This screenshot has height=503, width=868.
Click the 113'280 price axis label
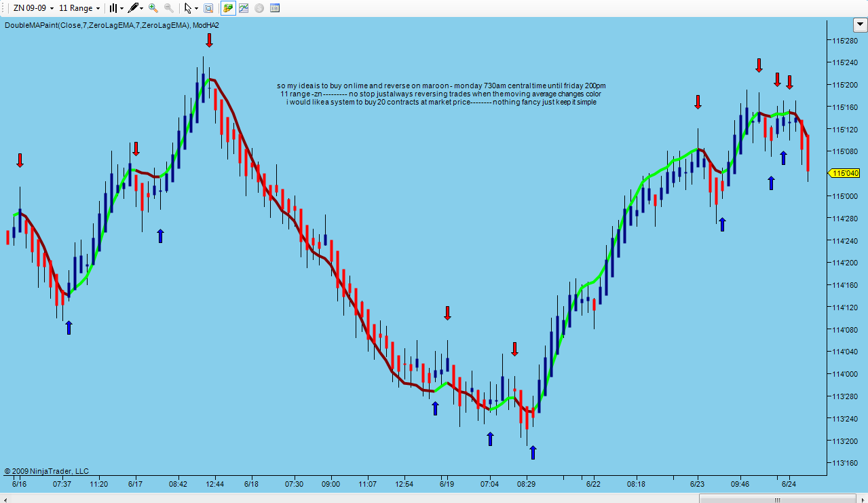(x=844, y=396)
